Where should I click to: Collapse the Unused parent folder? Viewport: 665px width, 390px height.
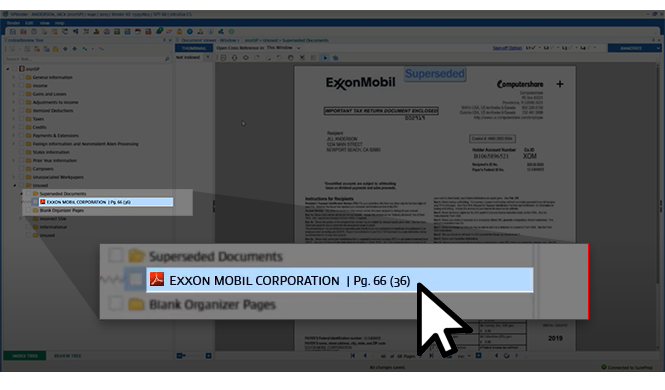coord(14,185)
